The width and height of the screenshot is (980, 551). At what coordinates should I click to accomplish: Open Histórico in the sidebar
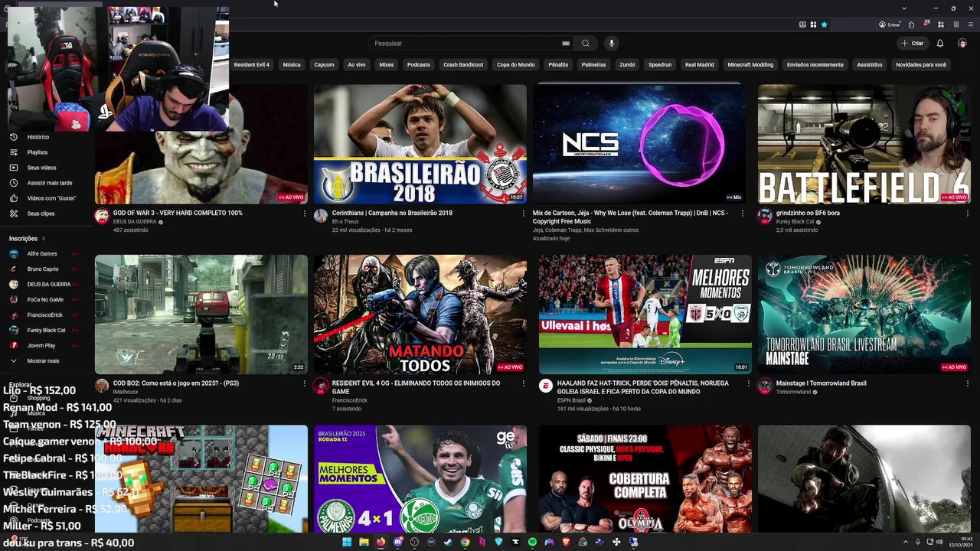pyautogui.click(x=38, y=137)
